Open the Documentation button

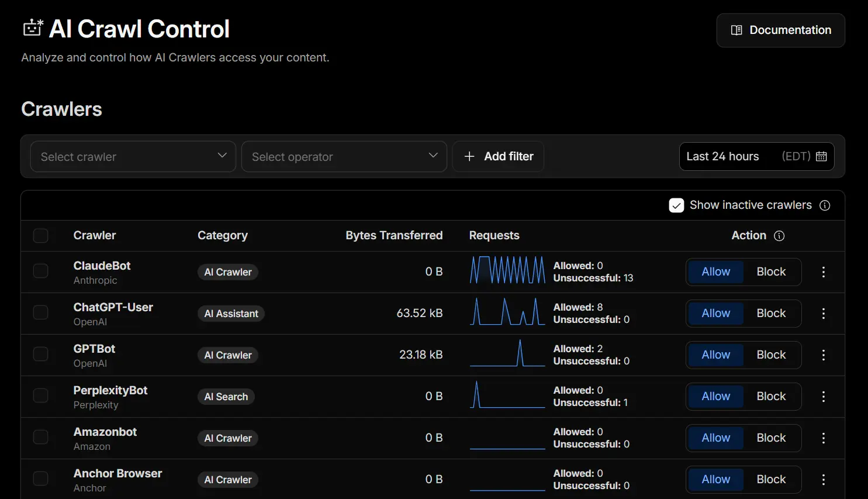(x=780, y=30)
